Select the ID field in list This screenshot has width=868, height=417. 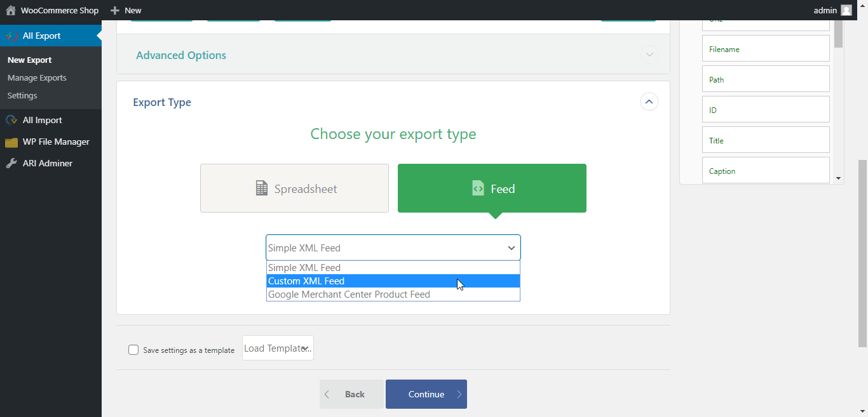766,110
